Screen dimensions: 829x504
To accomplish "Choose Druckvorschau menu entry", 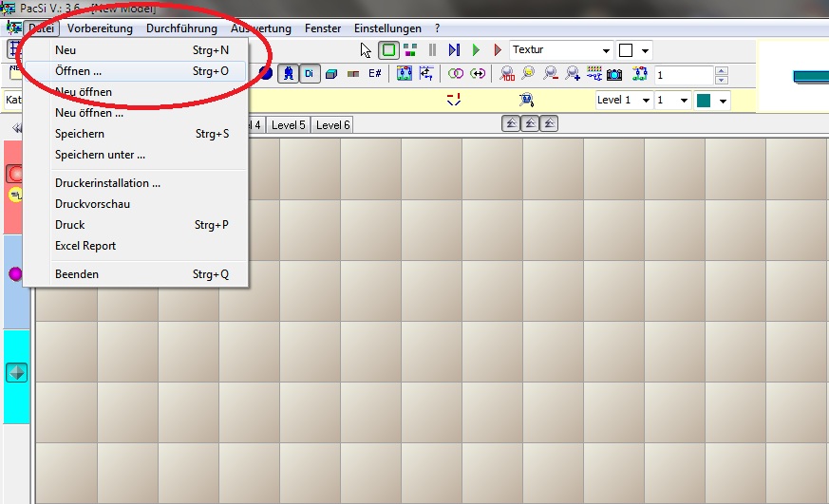I will pyautogui.click(x=136, y=204).
